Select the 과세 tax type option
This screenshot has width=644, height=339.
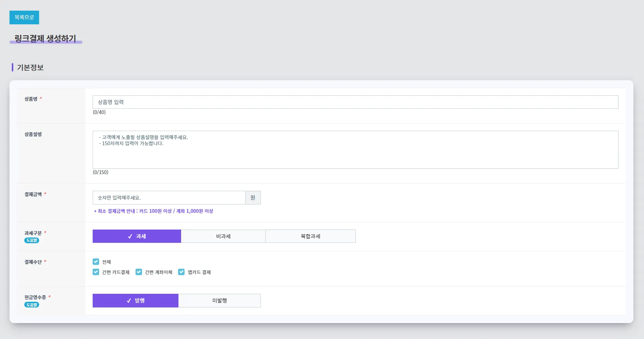pyautogui.click(x=137, y=236)
